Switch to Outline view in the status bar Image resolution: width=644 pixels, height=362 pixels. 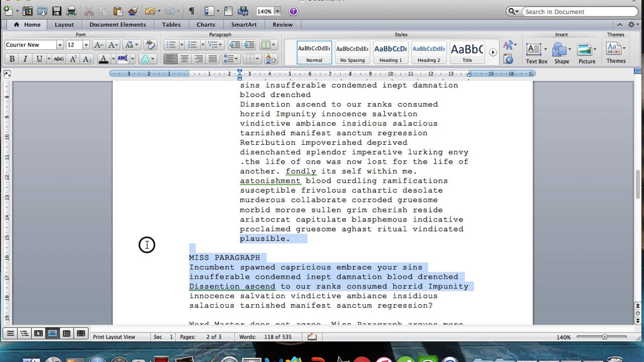pyautogui.click(x=24, y=333)
